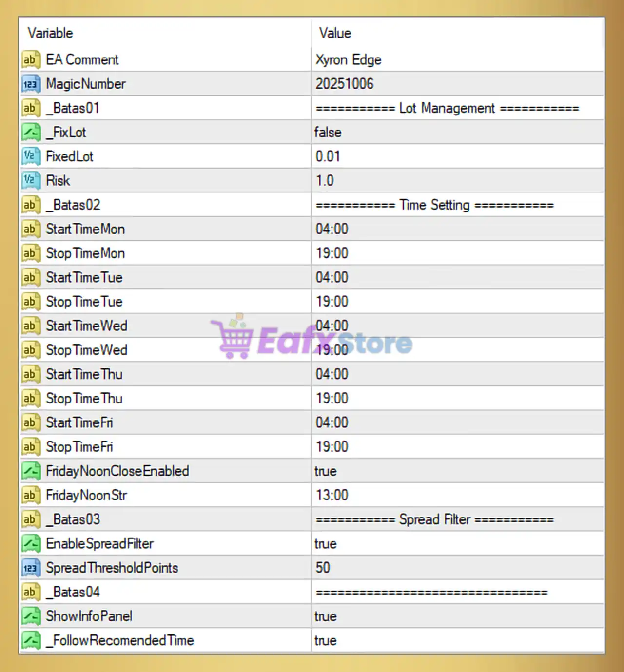The image size is (624, 672).
Task: Click the string icon beside _Batas02
Action: 31,205
